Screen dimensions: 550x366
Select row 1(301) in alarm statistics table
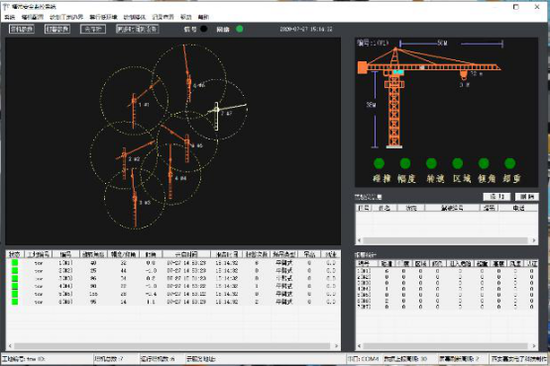pyautogui.click(x=447, y=271)
